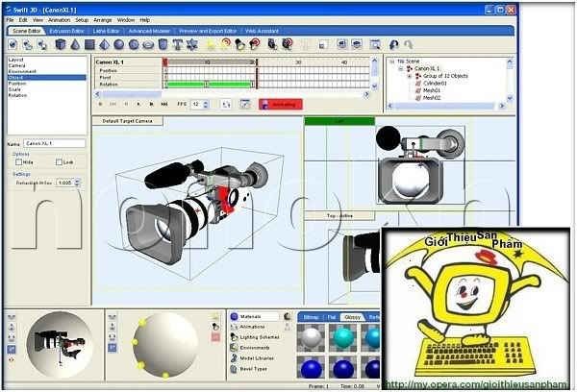The image size is (577, 392).
Task: Add a spot light with black lamp icon
Action: click(239, 44)
